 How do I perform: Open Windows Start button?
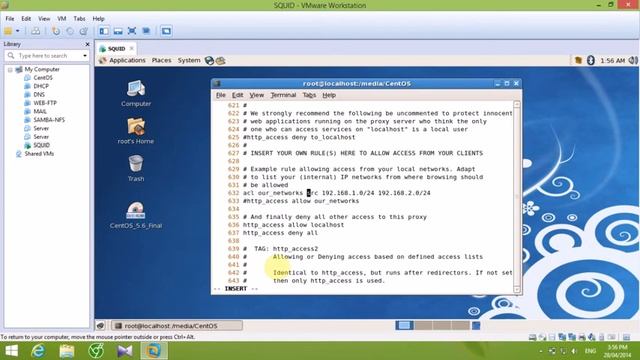[11, 351]
